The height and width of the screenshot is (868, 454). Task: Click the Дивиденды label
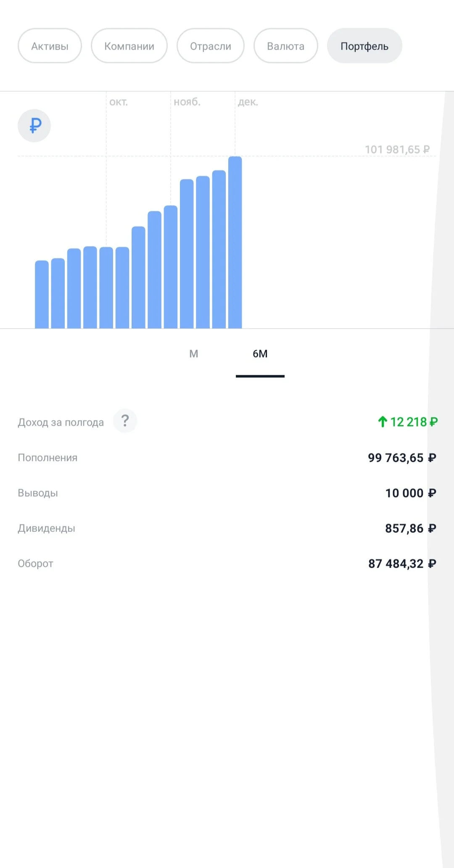coord(46,528)
